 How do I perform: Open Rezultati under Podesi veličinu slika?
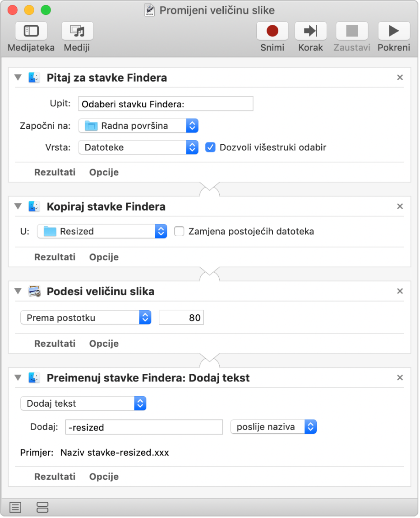pos(55,344)
